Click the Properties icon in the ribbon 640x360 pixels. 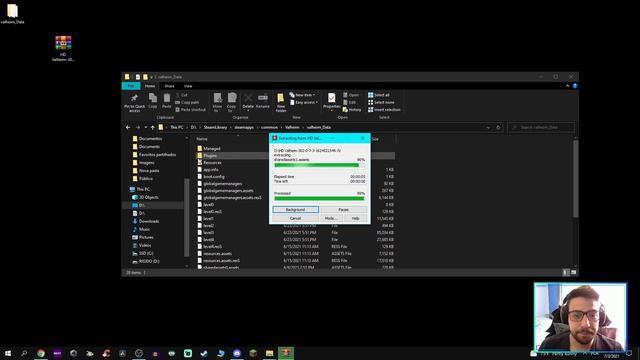331,101
